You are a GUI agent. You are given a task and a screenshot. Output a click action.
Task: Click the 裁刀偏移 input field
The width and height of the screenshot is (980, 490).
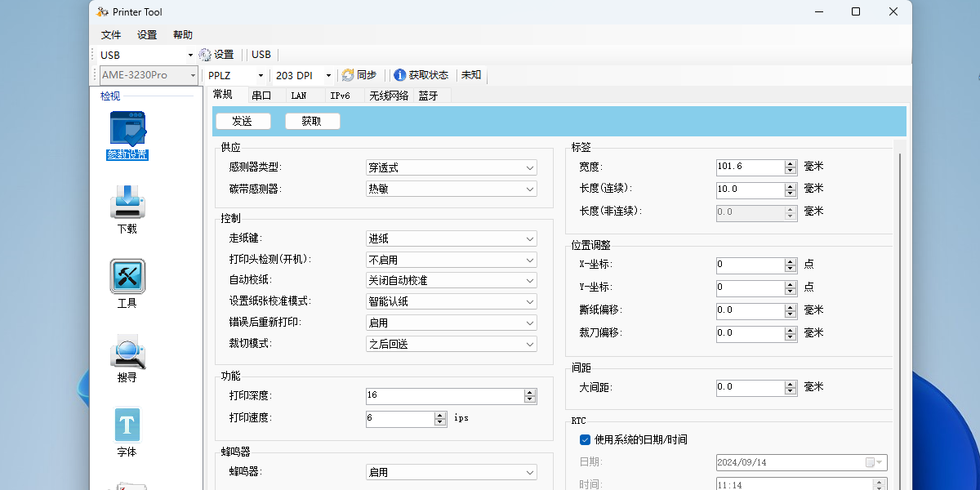tap(750, 333)
